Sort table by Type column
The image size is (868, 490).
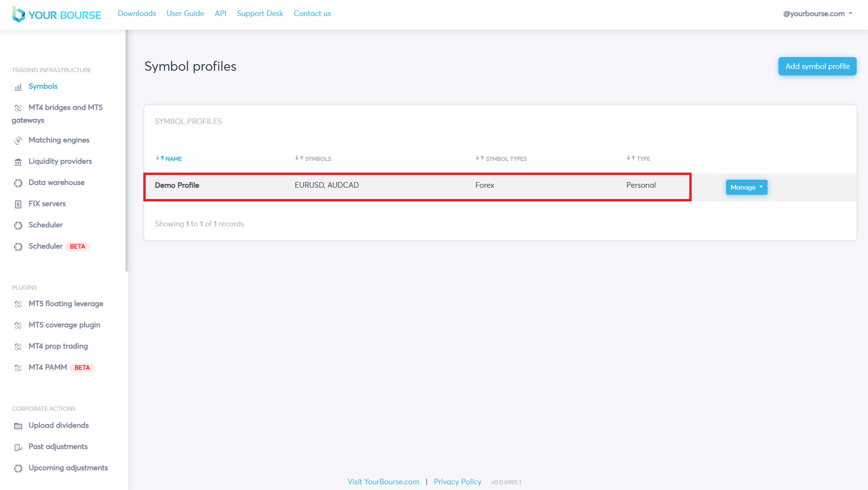(638, 158)
